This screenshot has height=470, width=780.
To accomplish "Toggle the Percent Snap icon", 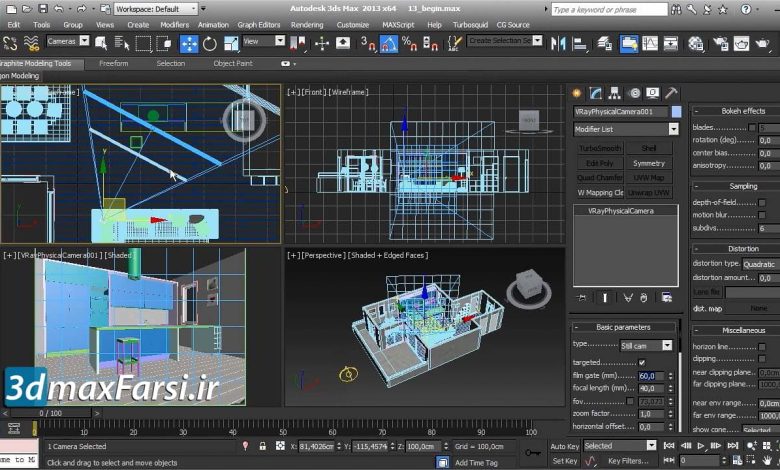I will click(409, 44).
